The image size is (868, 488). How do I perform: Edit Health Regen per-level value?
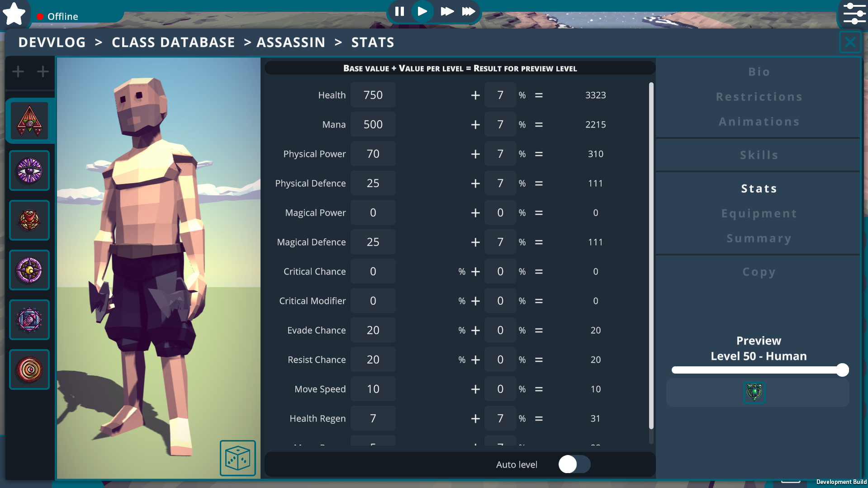coord(500,418)
